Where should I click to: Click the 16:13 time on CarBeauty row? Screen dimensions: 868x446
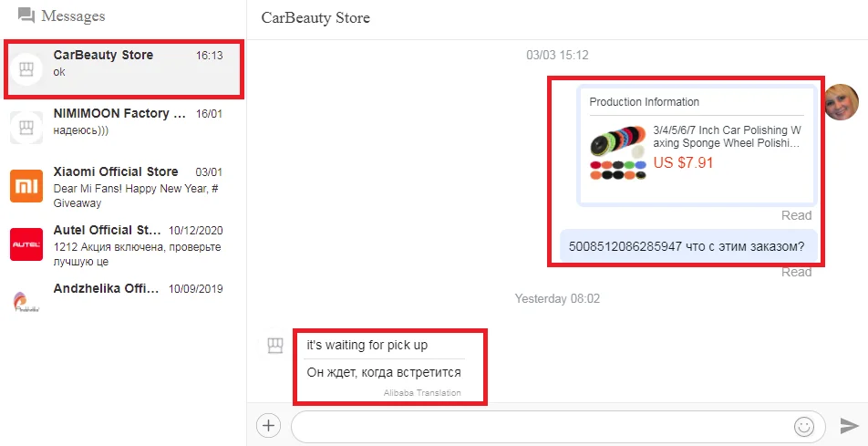(210, 56)
